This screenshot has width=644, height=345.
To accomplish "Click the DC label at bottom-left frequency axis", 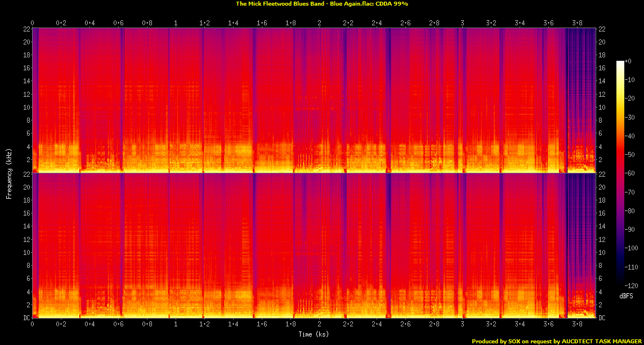I will [x=26, y=318].
